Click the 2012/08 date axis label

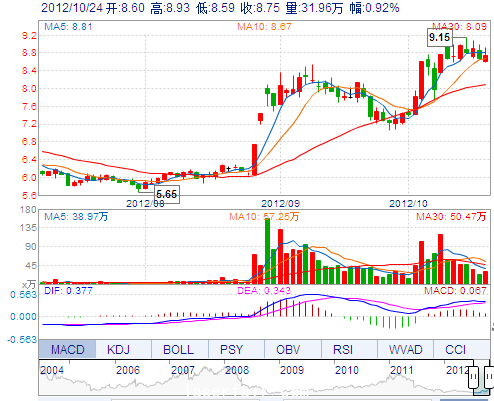pyautogui.click(x=145, y=203)
